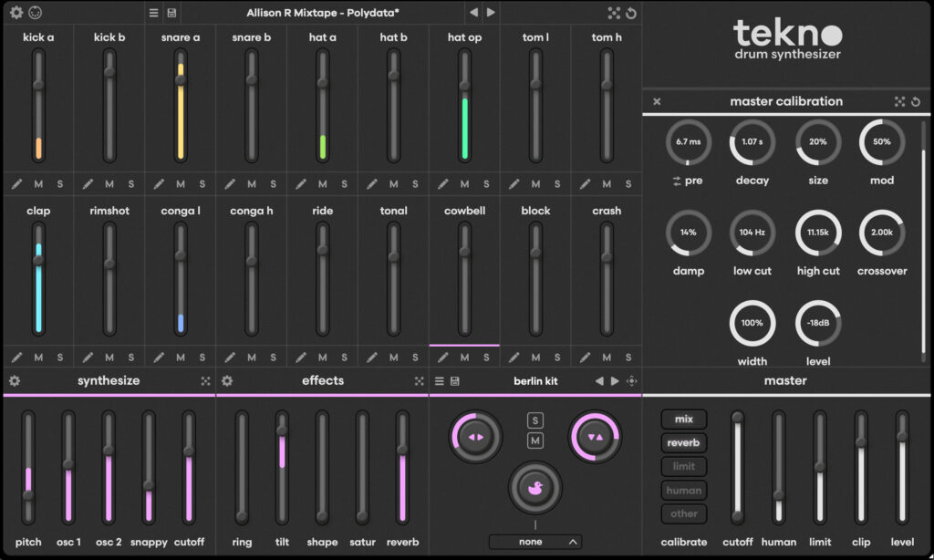Screen dimensions: 934x560
Task: Select the hat op drum channel
Action: [464, 37]
